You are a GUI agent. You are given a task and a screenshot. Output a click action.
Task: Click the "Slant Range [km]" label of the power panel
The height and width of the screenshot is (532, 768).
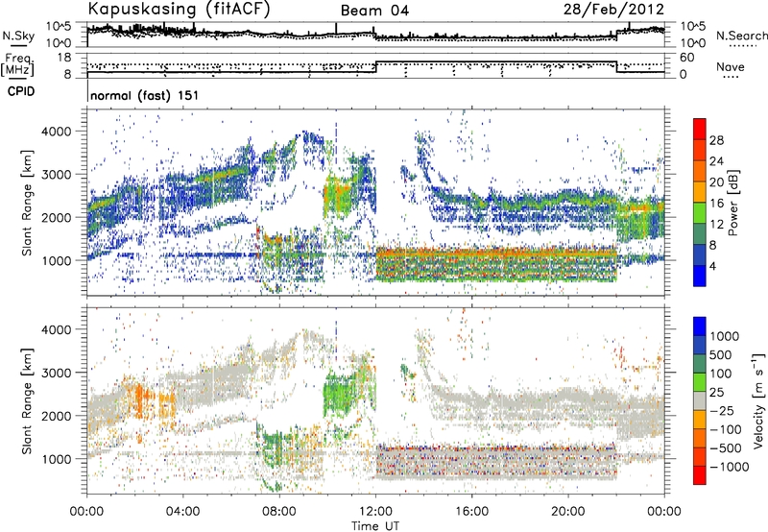28,203
